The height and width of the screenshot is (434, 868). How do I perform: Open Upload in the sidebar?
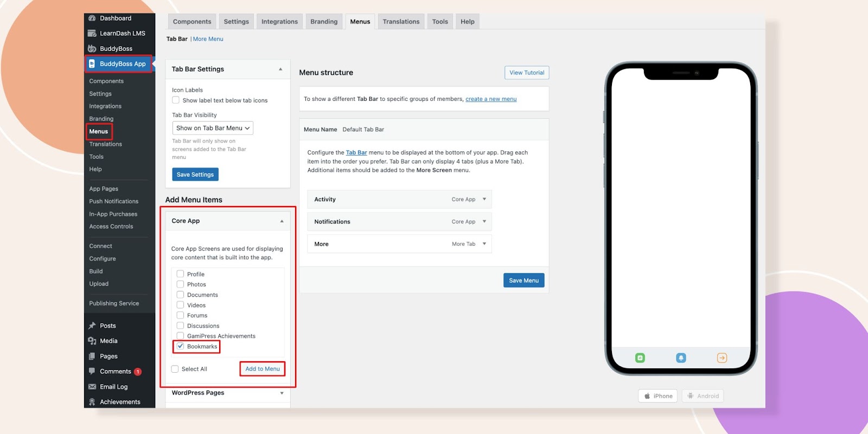(x=99, y=284)
